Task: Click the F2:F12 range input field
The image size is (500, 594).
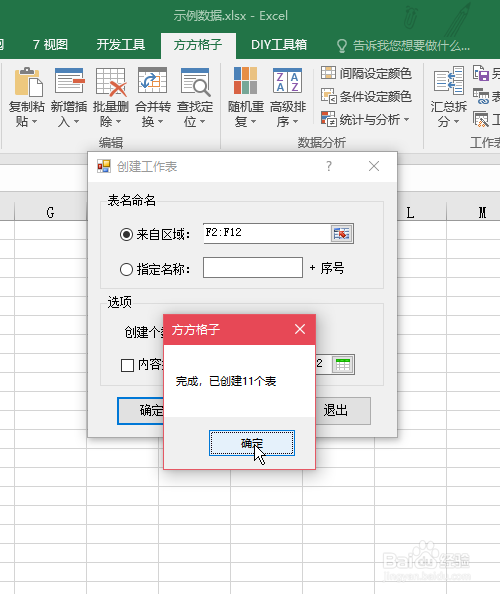Action: pos(267,233)
